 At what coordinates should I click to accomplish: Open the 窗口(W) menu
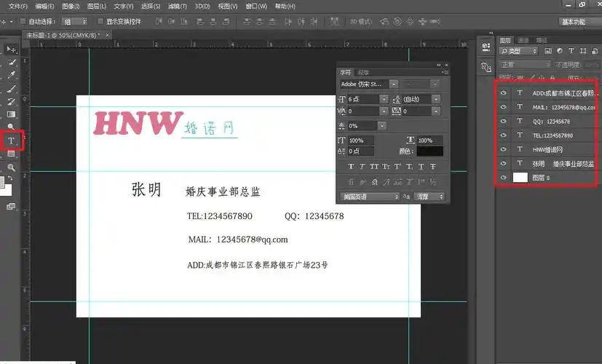[256, 6]
